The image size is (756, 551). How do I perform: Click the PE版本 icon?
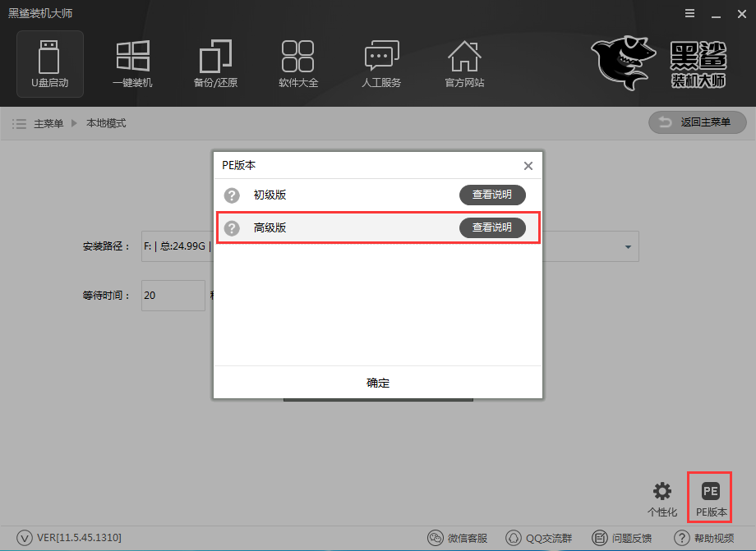click(x=711, y=498)
